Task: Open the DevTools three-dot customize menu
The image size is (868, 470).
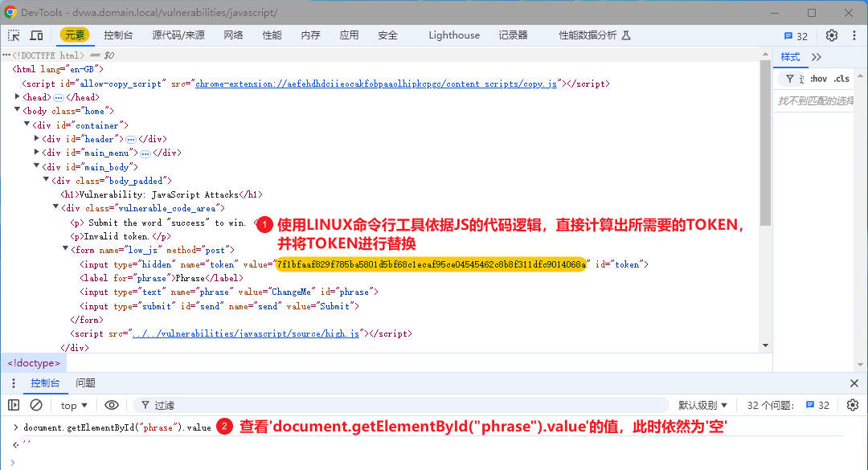Action: click(854, 35)
